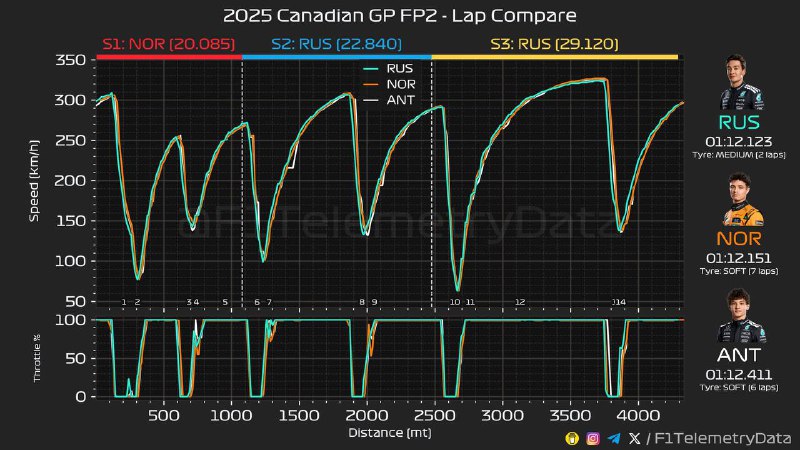This screenshot has height=450, width=800.
Task: Click corner number 1 marker
Action: point(124,302)
